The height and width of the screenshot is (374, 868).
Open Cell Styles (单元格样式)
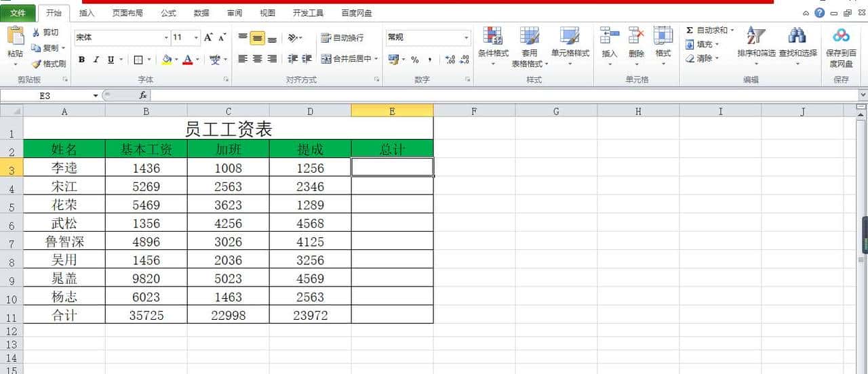(570, 46)
